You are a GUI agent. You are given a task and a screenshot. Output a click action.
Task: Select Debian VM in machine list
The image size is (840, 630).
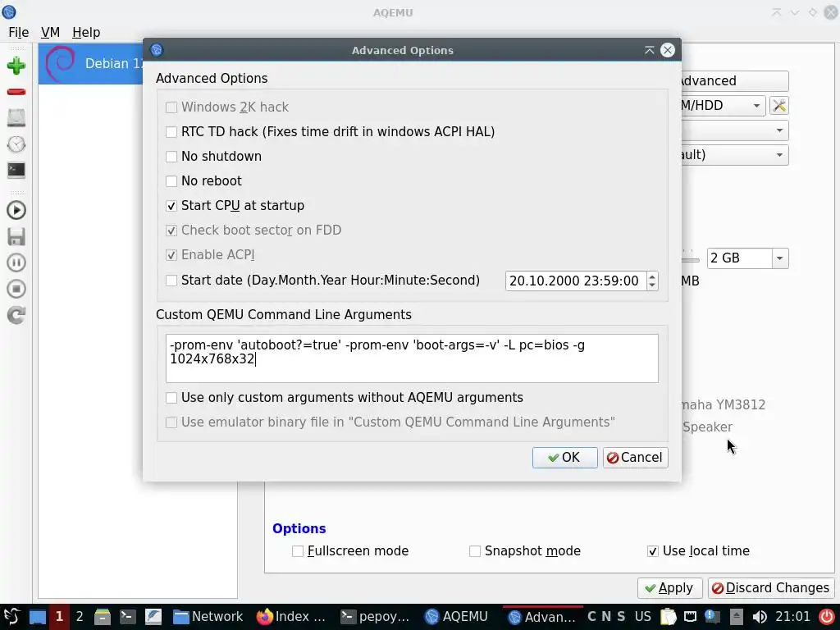click(91, 64)
